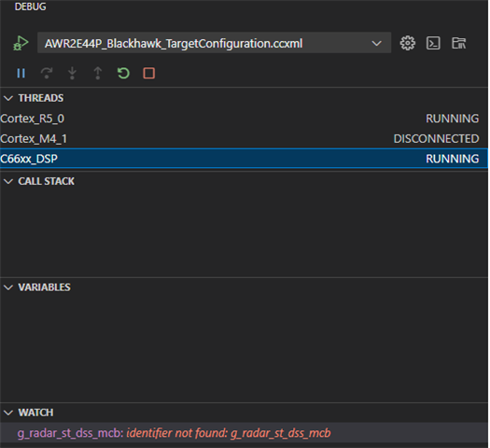The image size is (490, 448).
Task: Click the Step Over arrow icon
Action: point(47,74)
